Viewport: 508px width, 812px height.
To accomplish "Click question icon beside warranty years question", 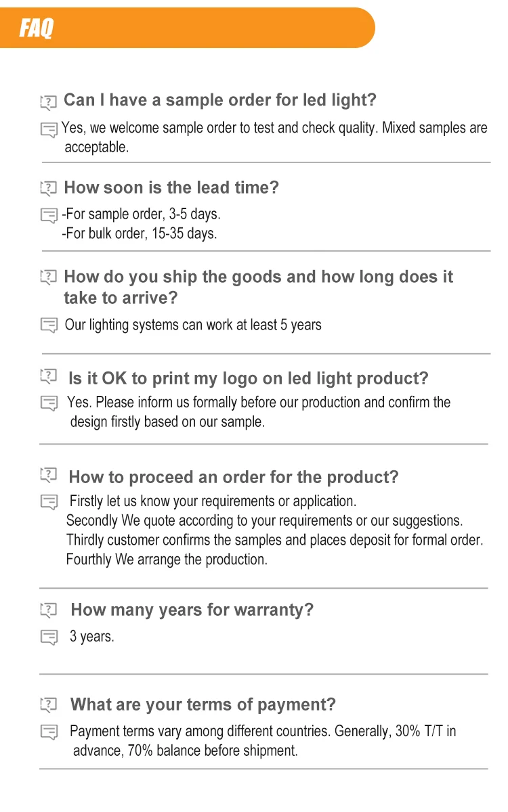I will (x=48, y=610).
